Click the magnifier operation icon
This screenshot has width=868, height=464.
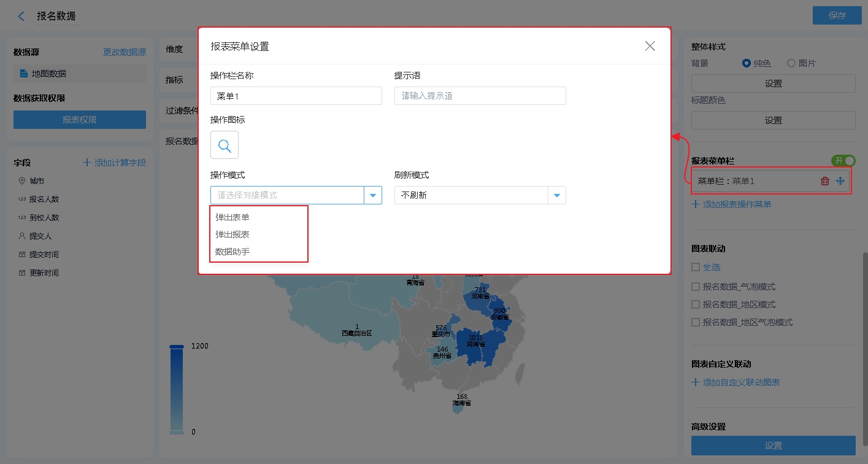(225, 145)
